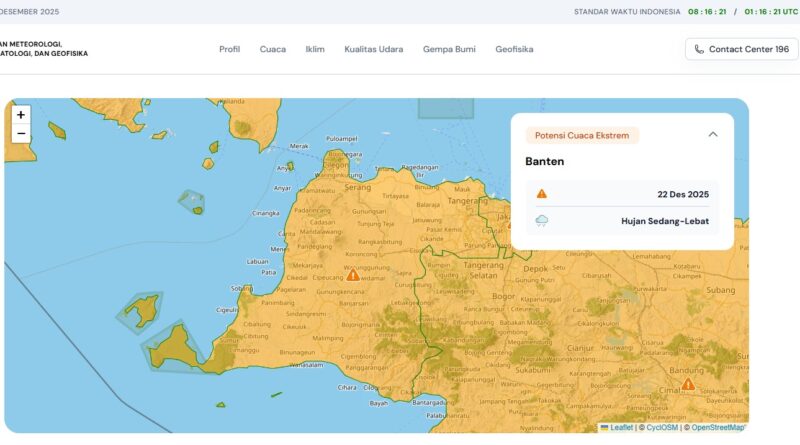Click the warning marker near Warunggunung
This screenshot has width=800, height=445.
pyautogui.click(x=352, y=274)
